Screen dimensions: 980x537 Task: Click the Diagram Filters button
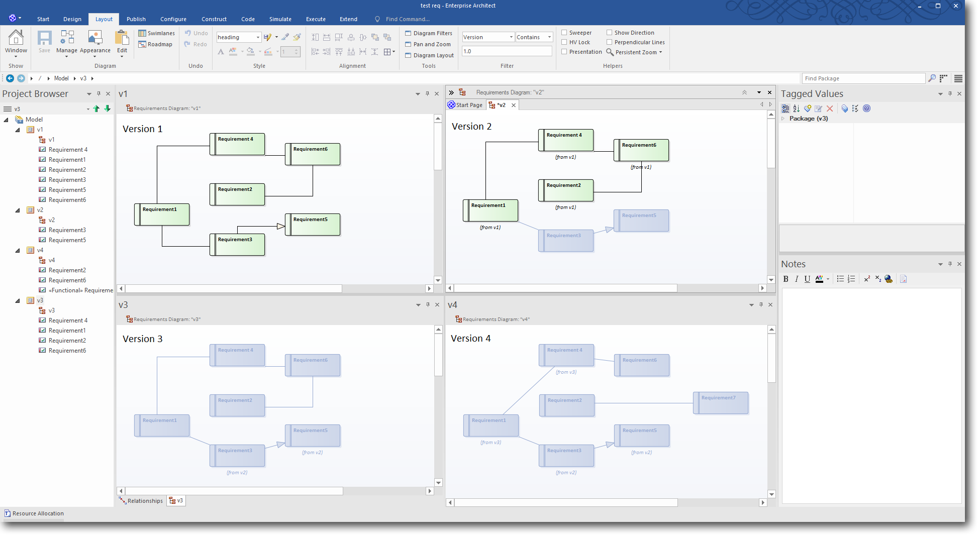click(x=429, y=33)
